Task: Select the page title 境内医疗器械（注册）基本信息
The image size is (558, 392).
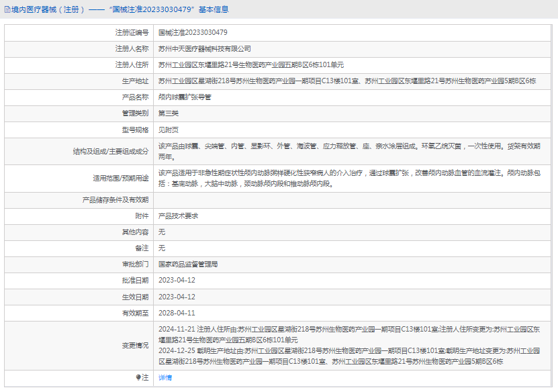Action: pos(120,9)
